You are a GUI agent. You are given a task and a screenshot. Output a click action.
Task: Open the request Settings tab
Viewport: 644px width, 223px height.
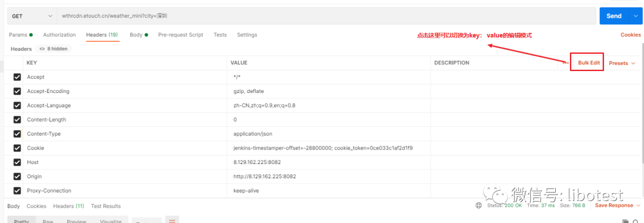[x=247, y=35]
